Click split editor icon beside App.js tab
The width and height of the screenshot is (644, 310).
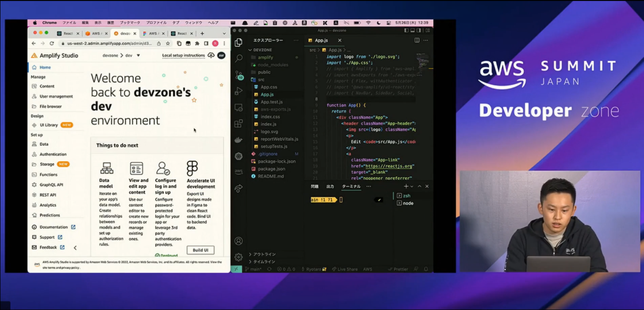coord(417,40)
